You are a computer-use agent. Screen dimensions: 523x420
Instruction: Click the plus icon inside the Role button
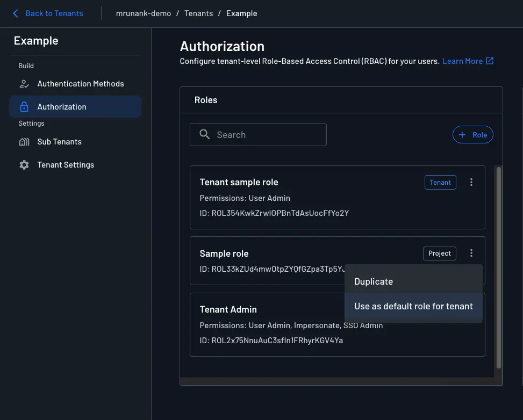[x=463, y=134]
